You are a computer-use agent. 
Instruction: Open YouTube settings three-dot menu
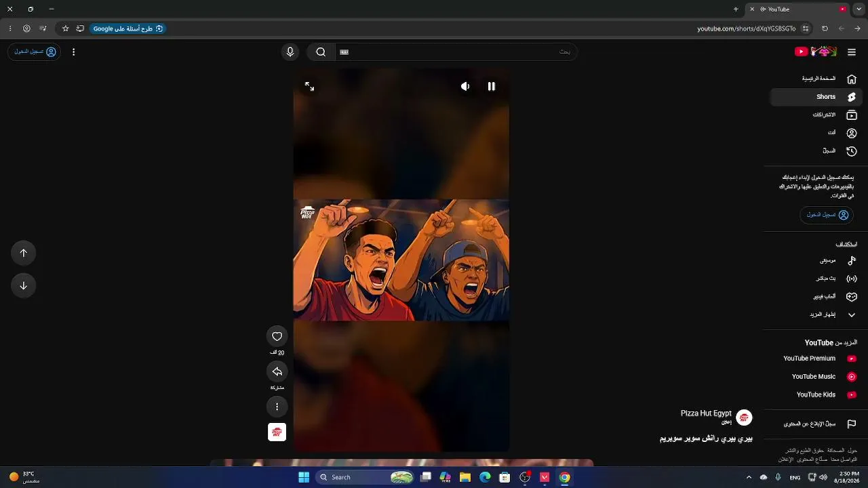[x=73, y=52]
